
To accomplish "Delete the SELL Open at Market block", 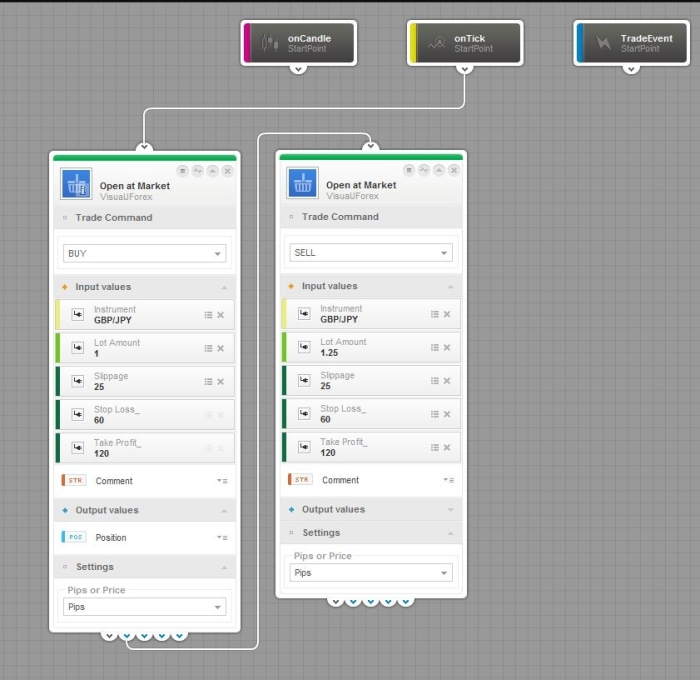I will (454, 170).
